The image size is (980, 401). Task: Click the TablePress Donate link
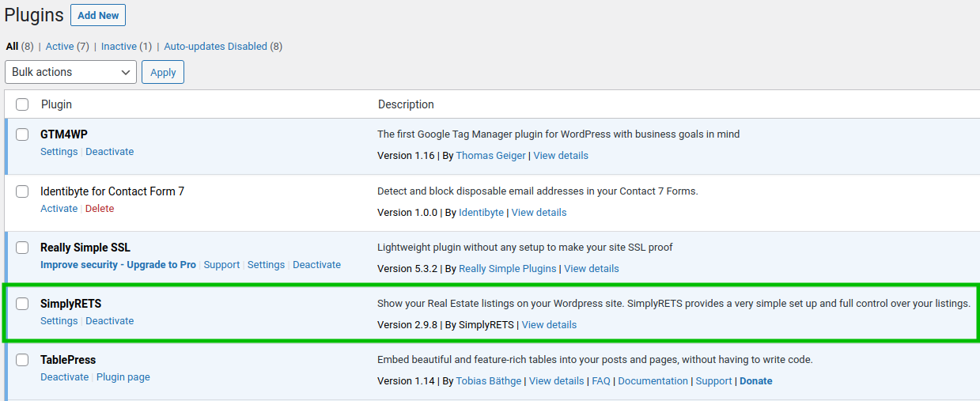pos(756,381)
